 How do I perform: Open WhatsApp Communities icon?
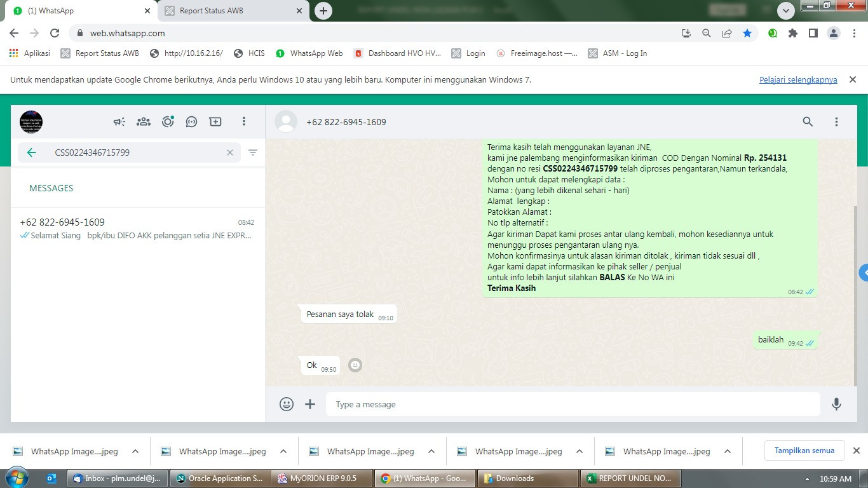coord(144,121)
